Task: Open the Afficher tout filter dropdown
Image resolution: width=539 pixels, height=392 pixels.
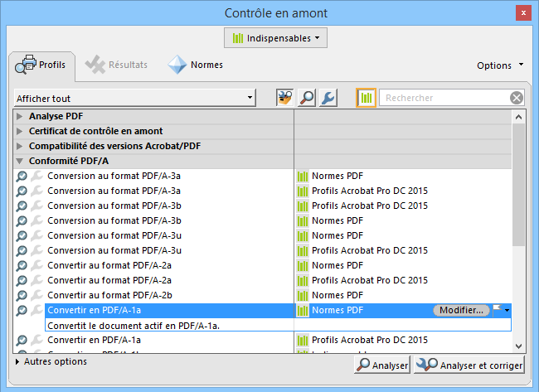Action: point(134,98)
